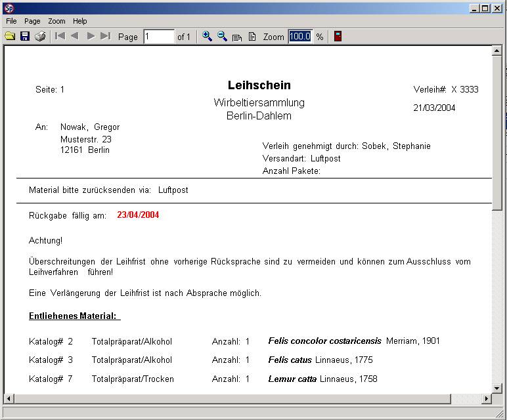Click Totalpräparat/Trocken text

(133, 379)
